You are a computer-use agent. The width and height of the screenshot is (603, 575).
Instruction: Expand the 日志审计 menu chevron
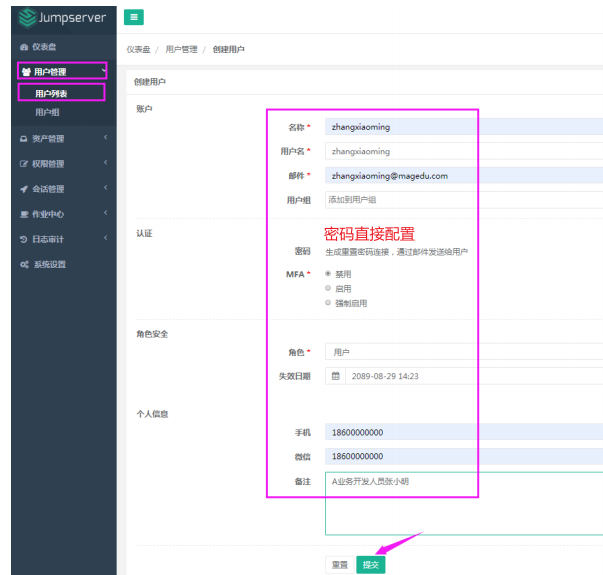[105, 238]
